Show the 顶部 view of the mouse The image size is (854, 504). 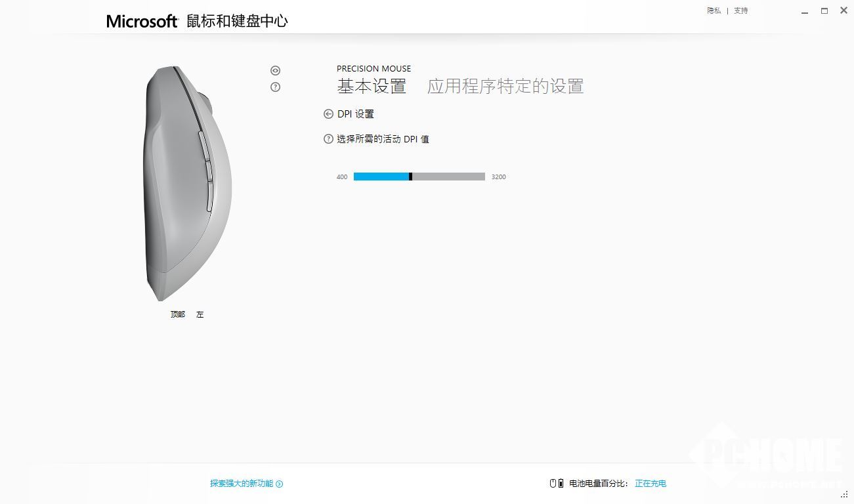point(178,314)
